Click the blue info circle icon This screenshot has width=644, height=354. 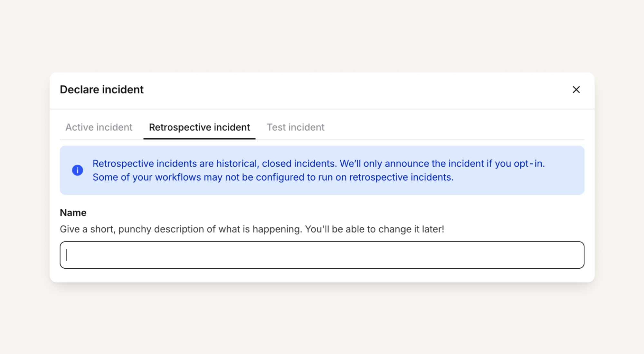pos(77,170)
